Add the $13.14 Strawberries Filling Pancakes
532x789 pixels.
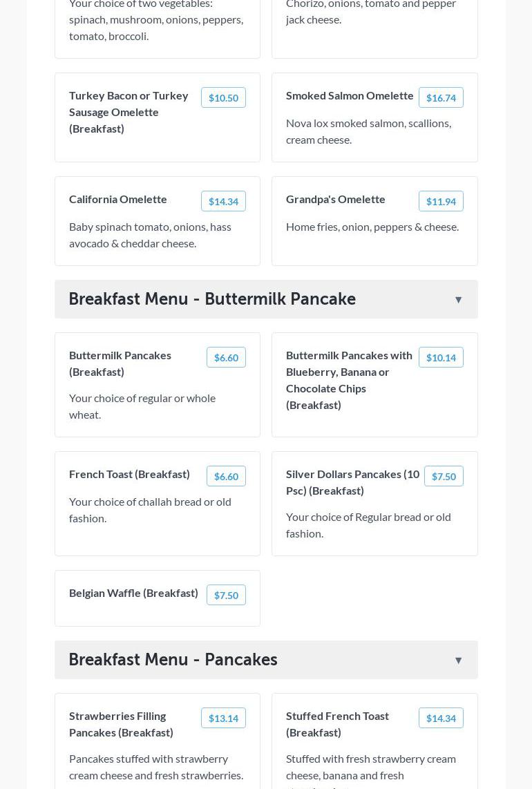pyautogui.click(x=223, y=719)
